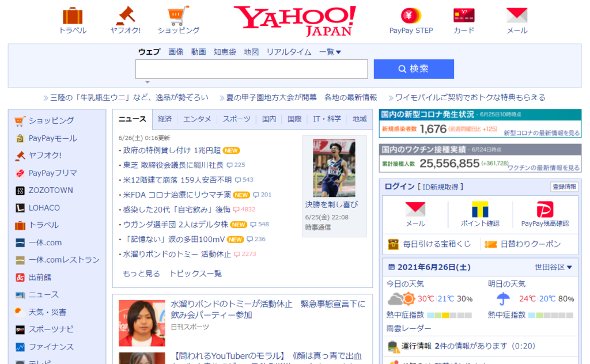
Task: Click the blue 検索 button
Action: click(414, 69)
